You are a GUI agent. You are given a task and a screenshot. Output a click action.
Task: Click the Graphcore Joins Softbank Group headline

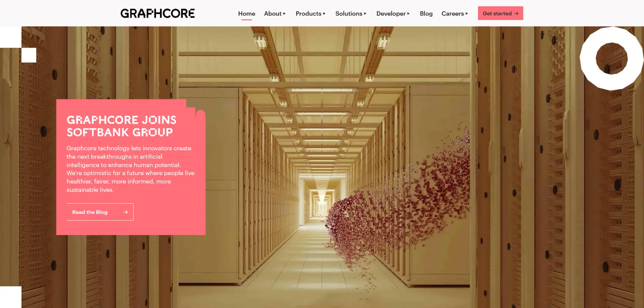pyautogui.click(x=121, y=126)
